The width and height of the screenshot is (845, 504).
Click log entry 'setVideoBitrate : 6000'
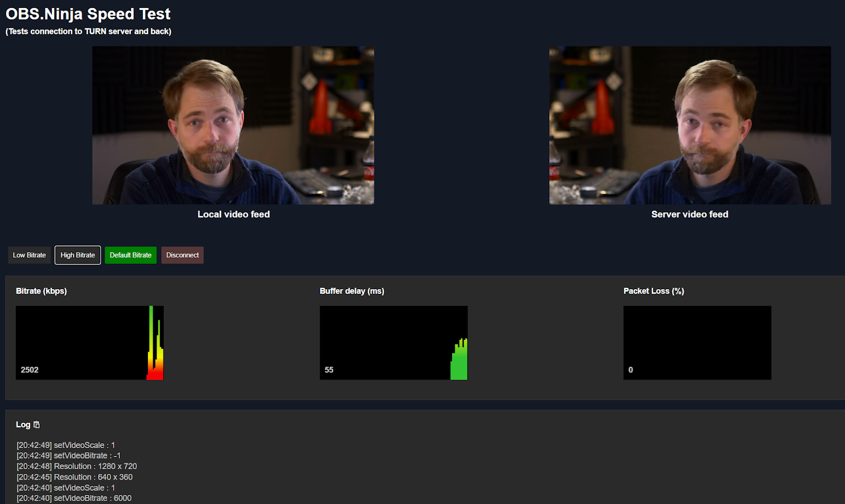74,498
